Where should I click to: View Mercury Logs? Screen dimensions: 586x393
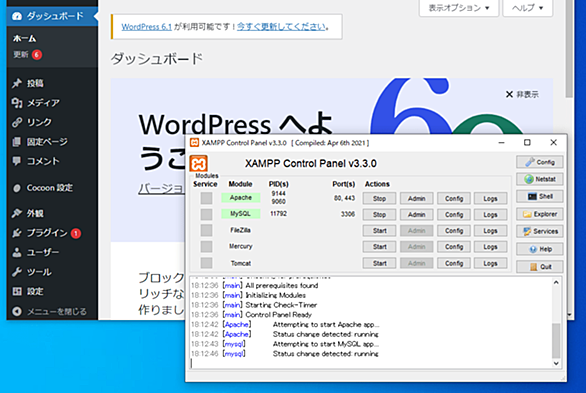[490, 247]
